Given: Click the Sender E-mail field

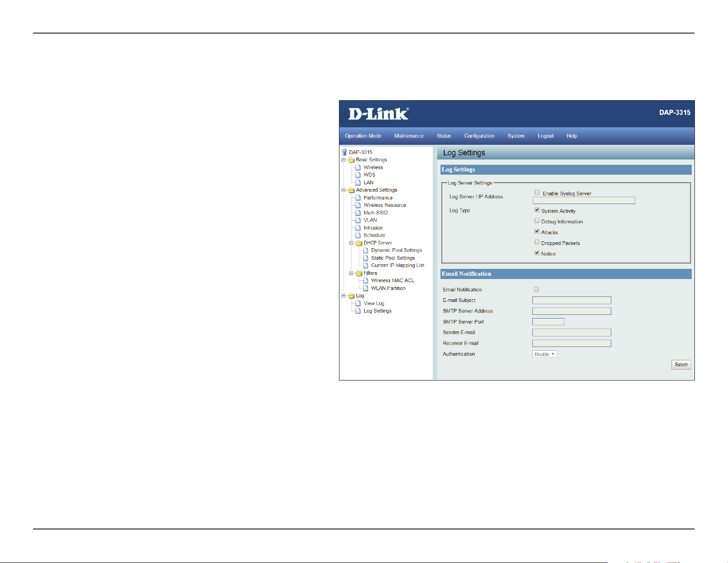Looking at the screenshot, I should click(572, 333).
